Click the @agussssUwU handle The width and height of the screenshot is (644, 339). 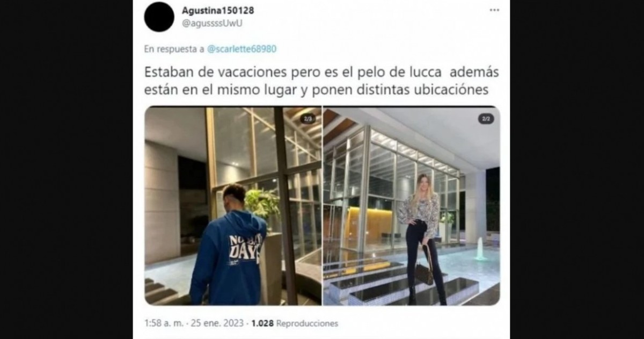[x=208, y=23]
